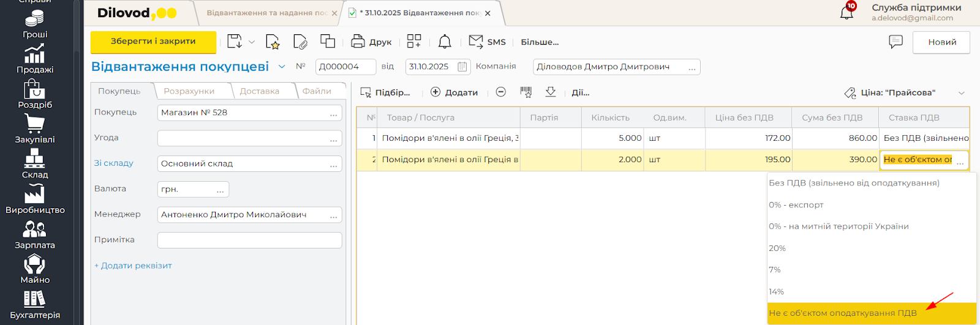Open the Виробництво module in the sidebar
This screenshot has height=325, width=980.
(35, 199)
